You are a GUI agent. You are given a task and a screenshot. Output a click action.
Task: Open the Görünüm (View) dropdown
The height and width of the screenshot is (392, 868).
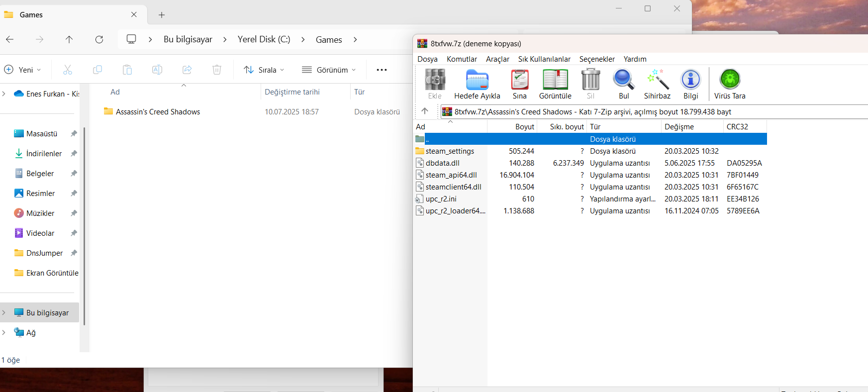(329, 70)
